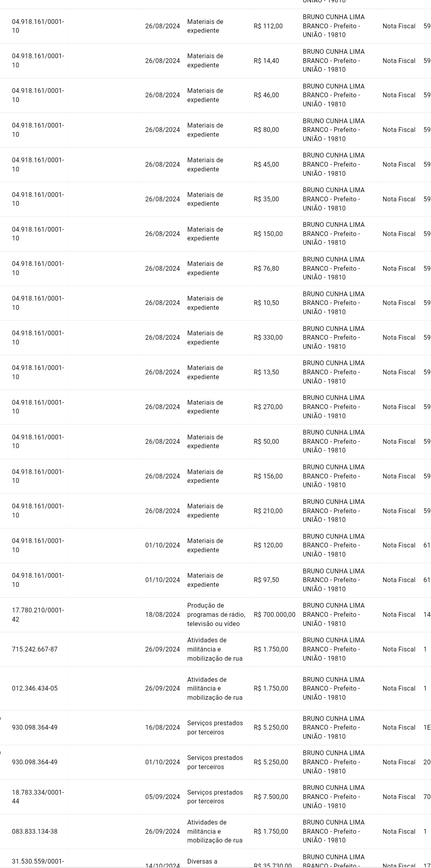Click the CNPJ 17.780.210/0001-42 entry
The width and height of the screenshot is (431, 868).
tap(38, 614)
